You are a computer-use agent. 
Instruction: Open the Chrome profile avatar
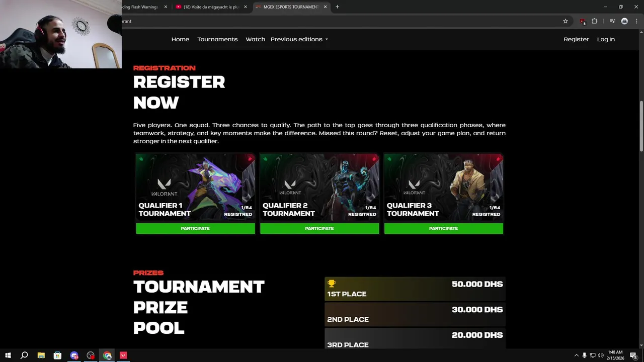(624, 21)
